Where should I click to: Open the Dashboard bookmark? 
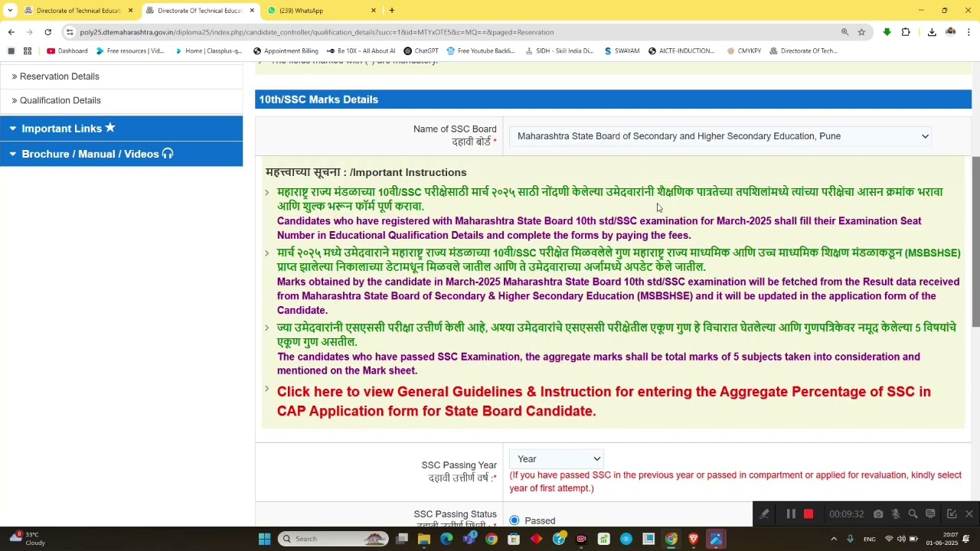pyautogui.click(x=67, y=51)
